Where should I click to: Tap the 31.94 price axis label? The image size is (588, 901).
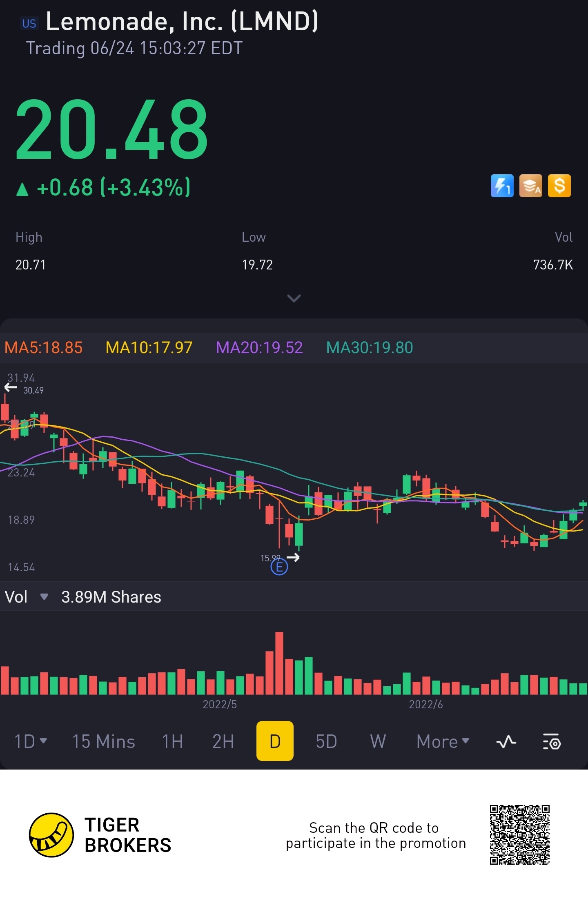click(x=21, y=378)
